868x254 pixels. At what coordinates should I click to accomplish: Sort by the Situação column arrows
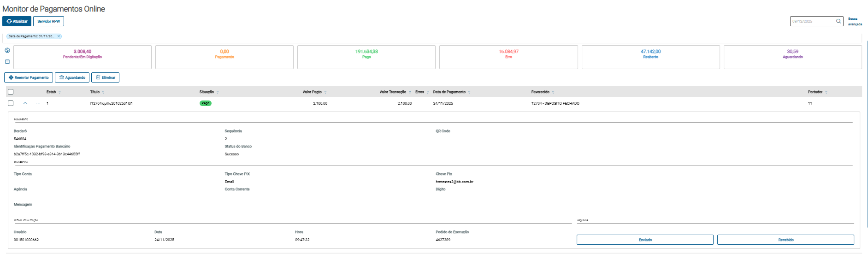(x=218, y=92)
